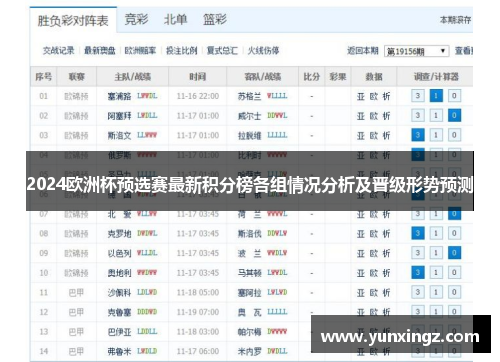Toggle the 0 pick in row 01 塞浦路
The image size is (500, 362).
[454, 96]
